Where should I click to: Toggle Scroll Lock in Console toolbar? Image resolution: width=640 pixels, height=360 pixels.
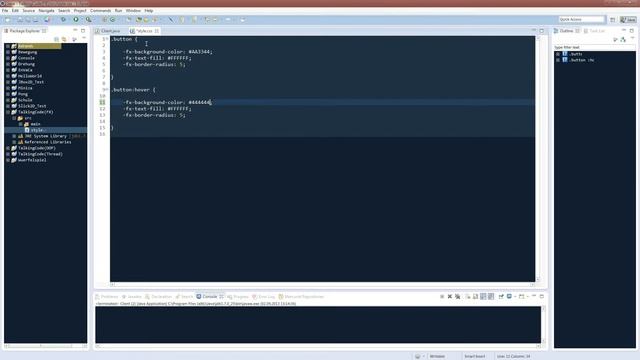(x=476, y=297)
